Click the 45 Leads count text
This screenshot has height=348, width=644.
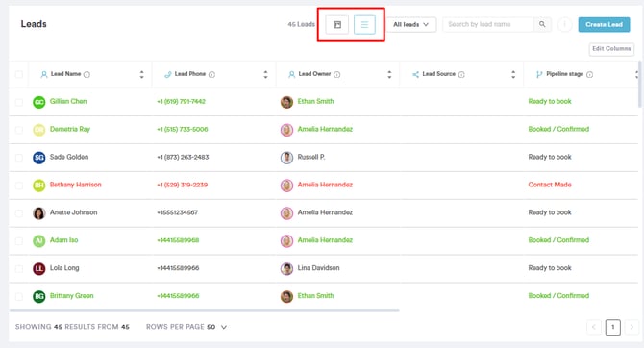(x=301, y=25)
